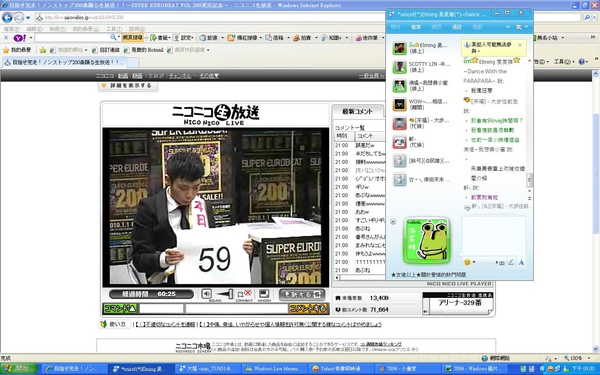The image size is (600, 375).
Task: Click the 我的最愛 favorites star button
Action: 17,50
